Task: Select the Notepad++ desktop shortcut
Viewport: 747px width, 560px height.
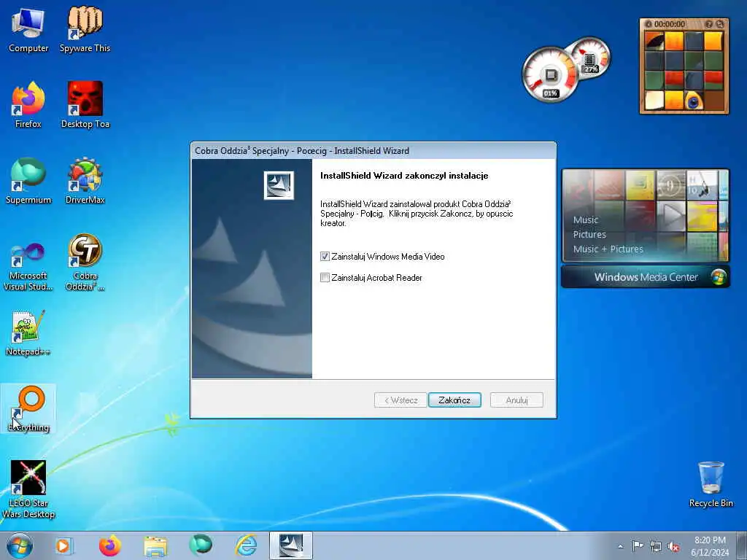Action: tap(28, 333)
